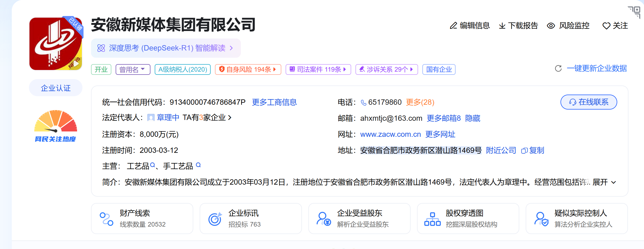Toggle 风险监控 eye monitoring
This screenshot has height=249, width=644.
click(x=568, y=26)
